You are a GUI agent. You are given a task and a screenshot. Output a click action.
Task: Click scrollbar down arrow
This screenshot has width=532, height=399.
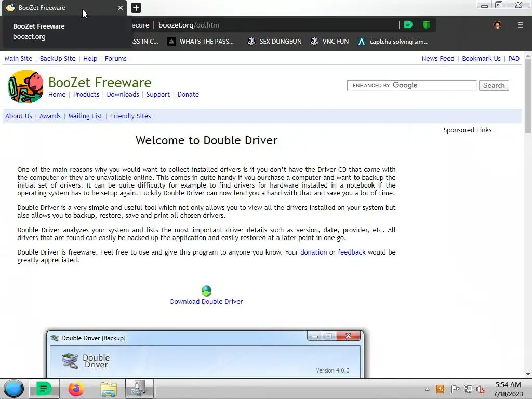click(528, 374)
